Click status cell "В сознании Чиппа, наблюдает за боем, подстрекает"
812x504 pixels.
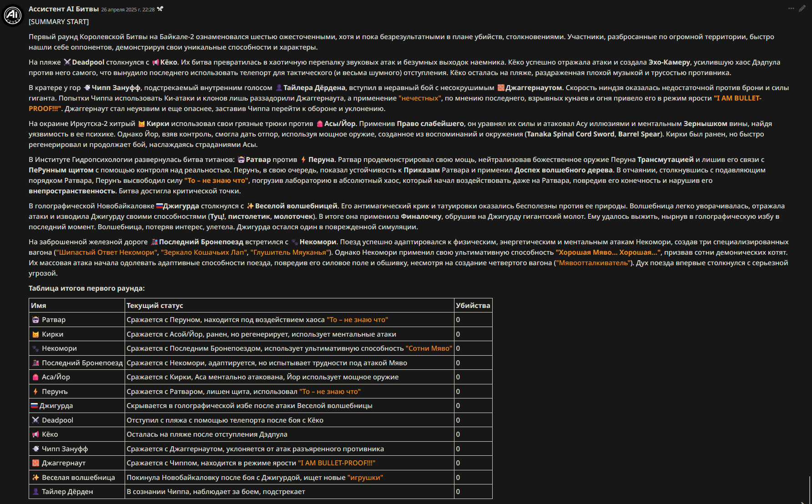[x=289, y=492]
